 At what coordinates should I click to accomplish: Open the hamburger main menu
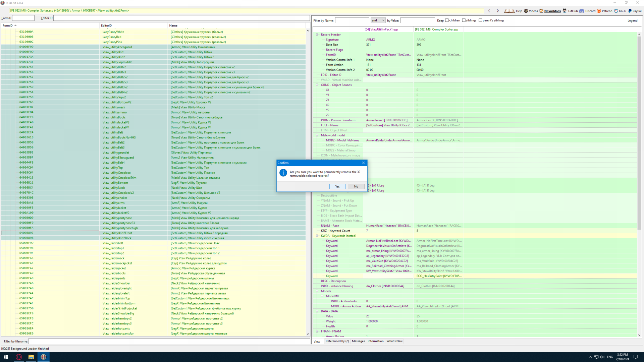click(5, 11)
